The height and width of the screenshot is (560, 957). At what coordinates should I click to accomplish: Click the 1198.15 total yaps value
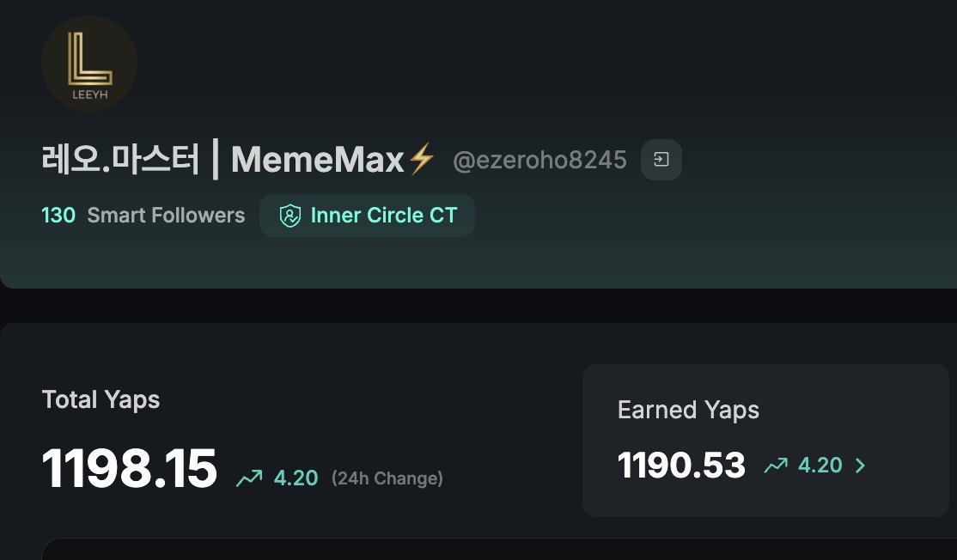pyautogui.click(x=129, y=469)
